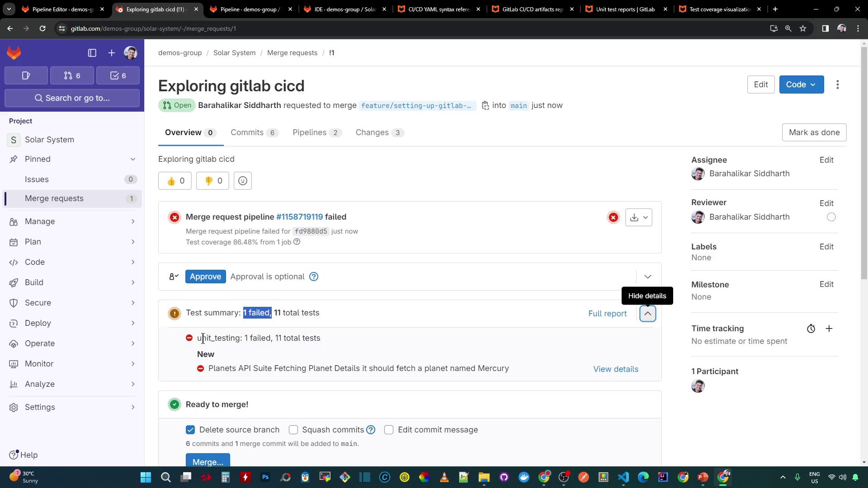Open the create new plus menu
868x488 pixels.
click(x=112, y=53)
